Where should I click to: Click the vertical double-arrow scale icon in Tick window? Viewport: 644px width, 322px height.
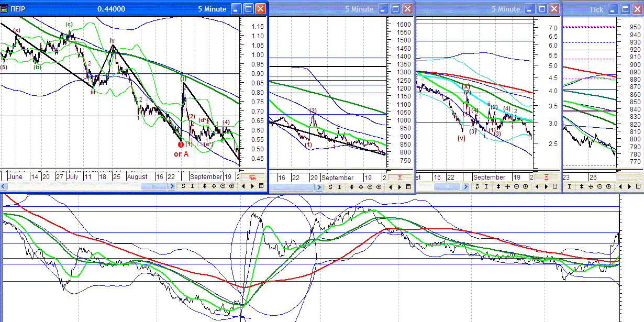point(582,186)
